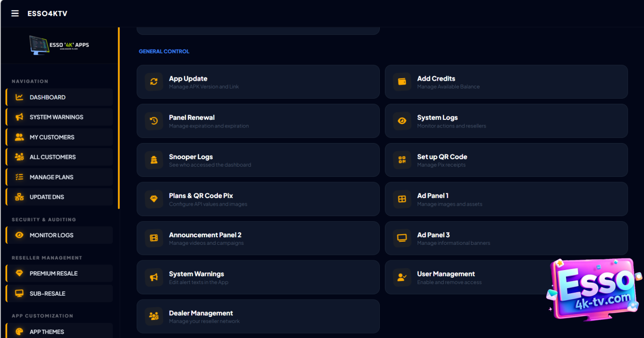The width and height of the screenshot is (644, 338).
Task: Click the Announcement Panel 2 film icon
Action: (154, 238)
